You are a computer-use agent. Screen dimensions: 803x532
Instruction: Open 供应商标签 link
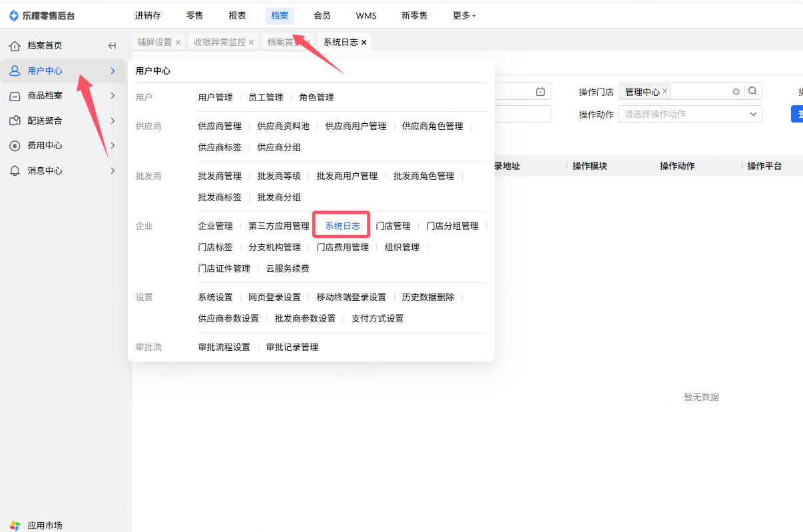pos(220,147)
